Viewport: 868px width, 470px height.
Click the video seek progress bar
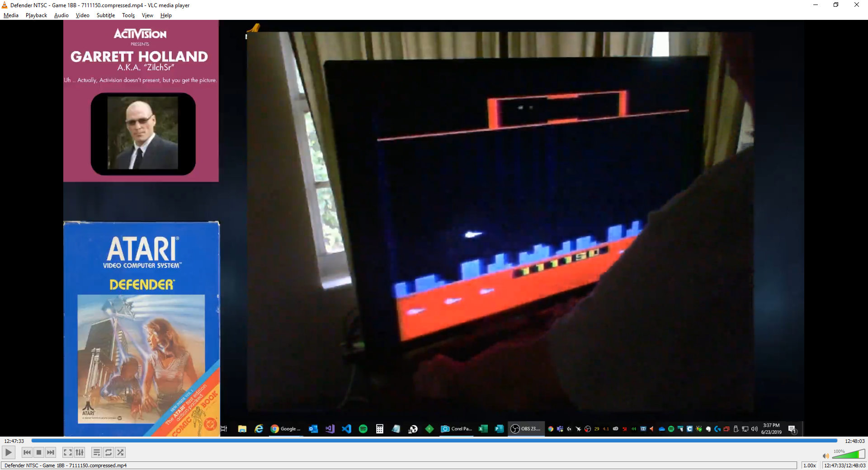(434, 441)
